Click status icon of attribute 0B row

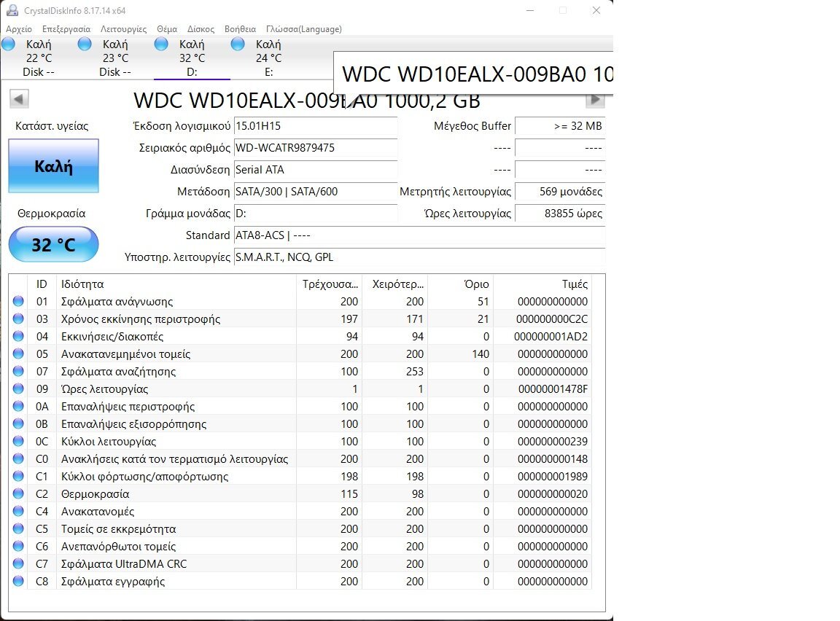pyautogui.click(x=18, y=424)
